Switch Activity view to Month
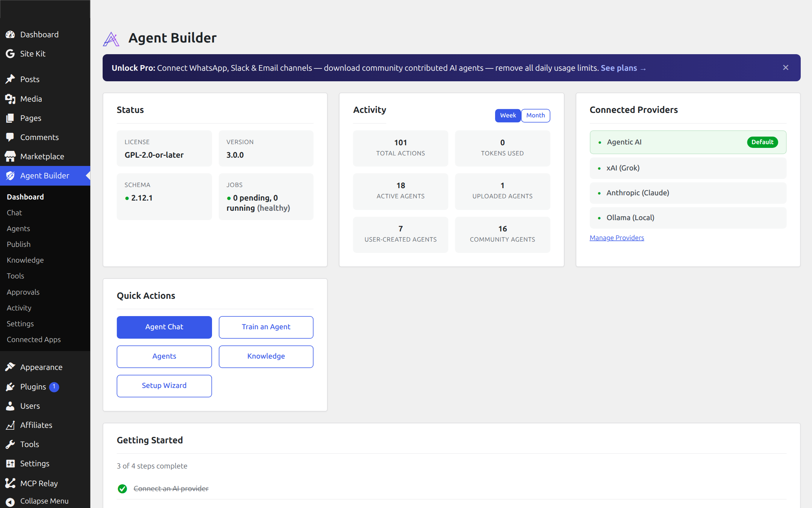Screen dimensions: 812x508 (x=535, y=116)
